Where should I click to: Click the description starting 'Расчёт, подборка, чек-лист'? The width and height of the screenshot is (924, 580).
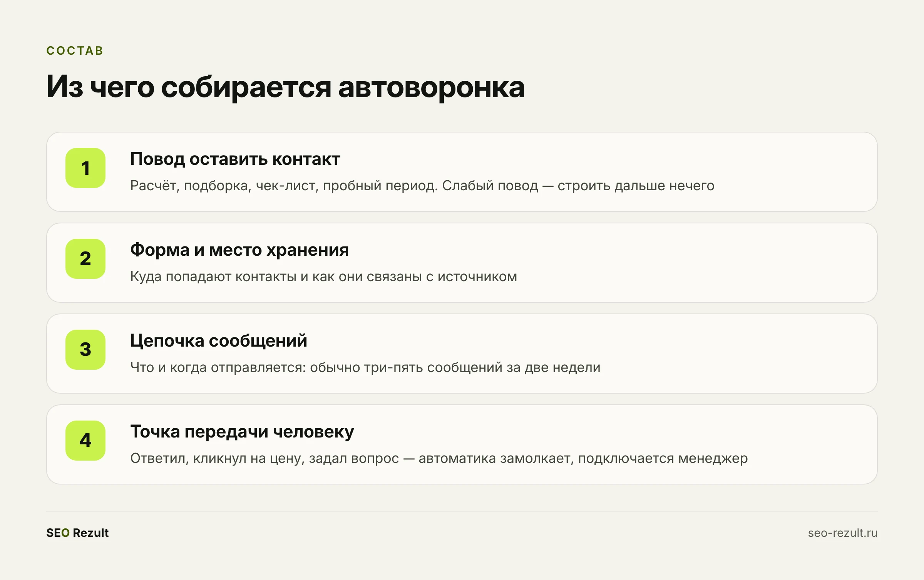[x=422, y=186]
